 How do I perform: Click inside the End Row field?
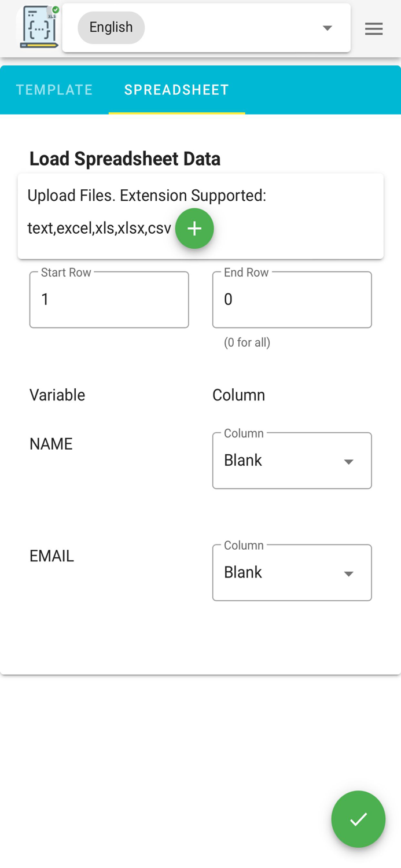click(x=292, y=299)
